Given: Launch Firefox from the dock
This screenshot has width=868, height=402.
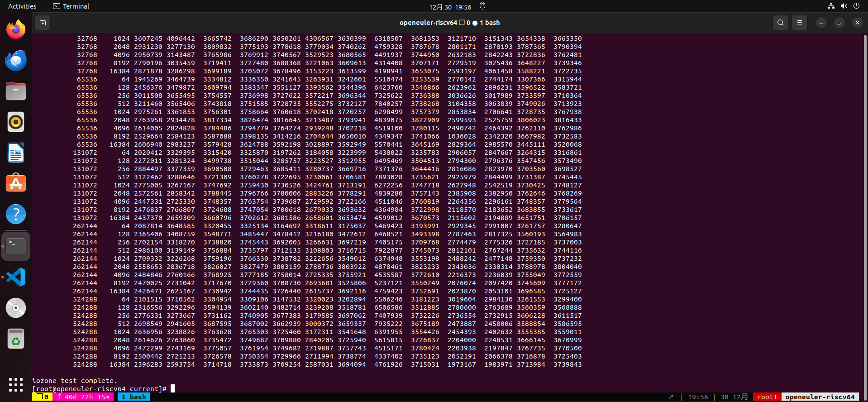Looking at the screenshot, I should tap(16, 30).
